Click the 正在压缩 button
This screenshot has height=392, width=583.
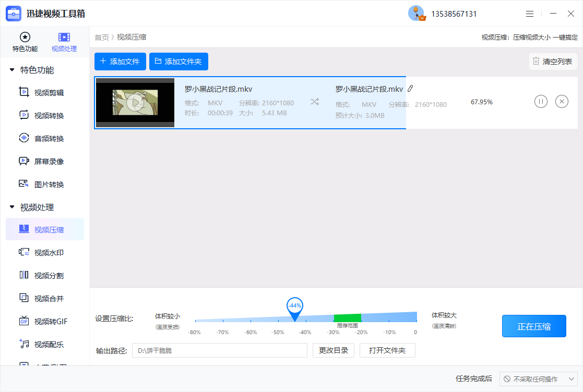534,326
